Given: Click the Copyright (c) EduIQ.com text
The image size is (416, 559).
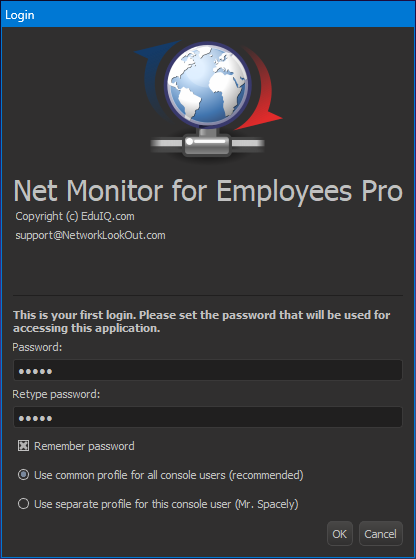Looking at the screenshot, I should coord(75,216).
